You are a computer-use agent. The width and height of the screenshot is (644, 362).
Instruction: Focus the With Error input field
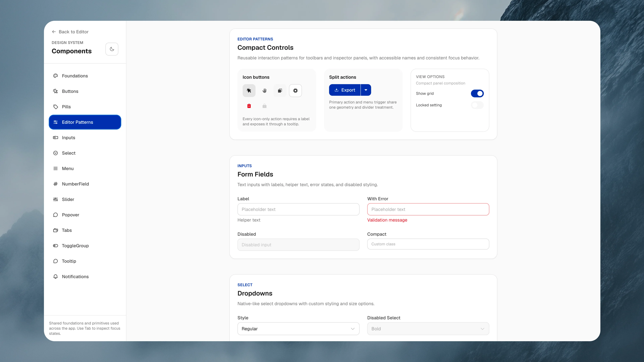pos(428,209)
